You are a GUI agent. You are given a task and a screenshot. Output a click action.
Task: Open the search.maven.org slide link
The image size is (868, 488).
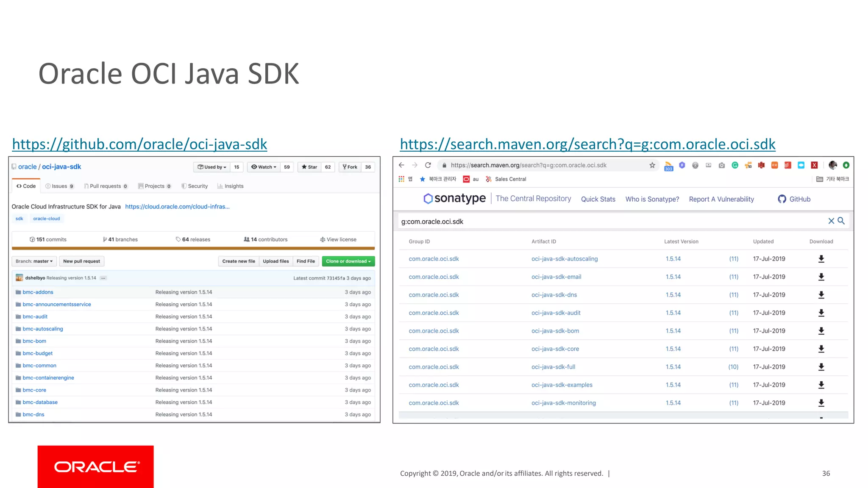click(587, 144)
